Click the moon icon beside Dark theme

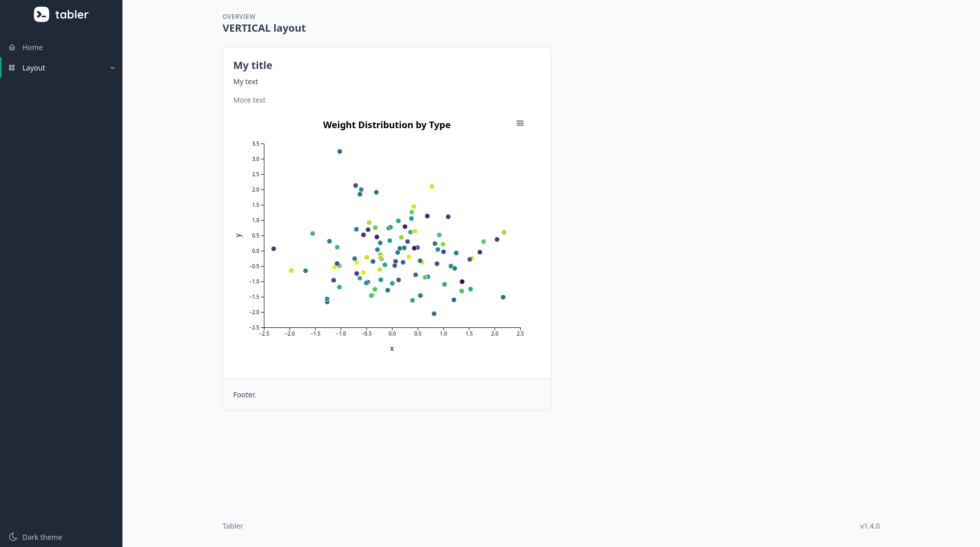13,537
